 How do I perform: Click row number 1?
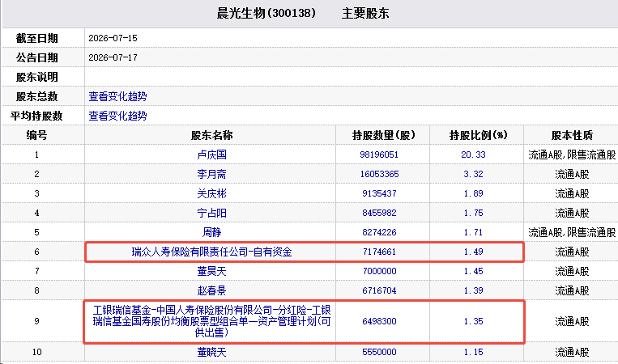coord(36,154)
